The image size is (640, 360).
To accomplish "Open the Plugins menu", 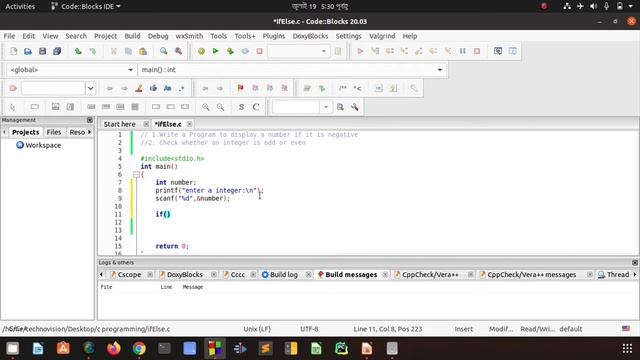I will [274, 36].
